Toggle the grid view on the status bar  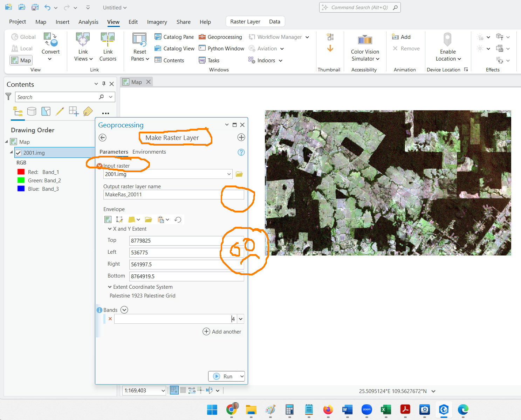pos(183,390)
